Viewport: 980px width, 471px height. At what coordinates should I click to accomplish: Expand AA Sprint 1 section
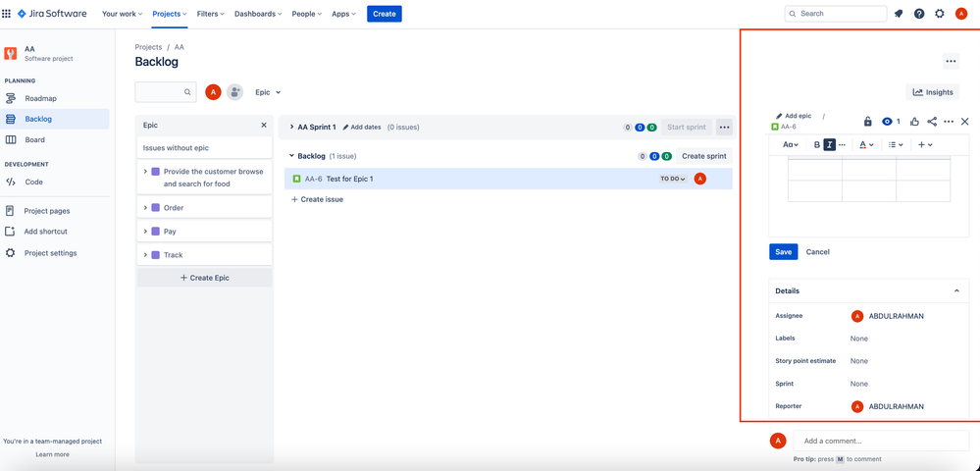point(292,127)
